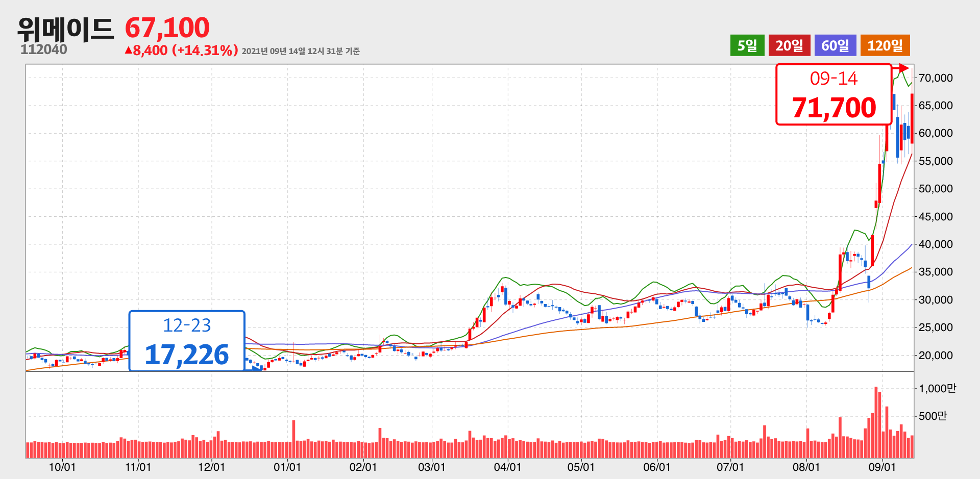Click the 06/01 date axis label
980x479 pixels.
coord(657,467)
